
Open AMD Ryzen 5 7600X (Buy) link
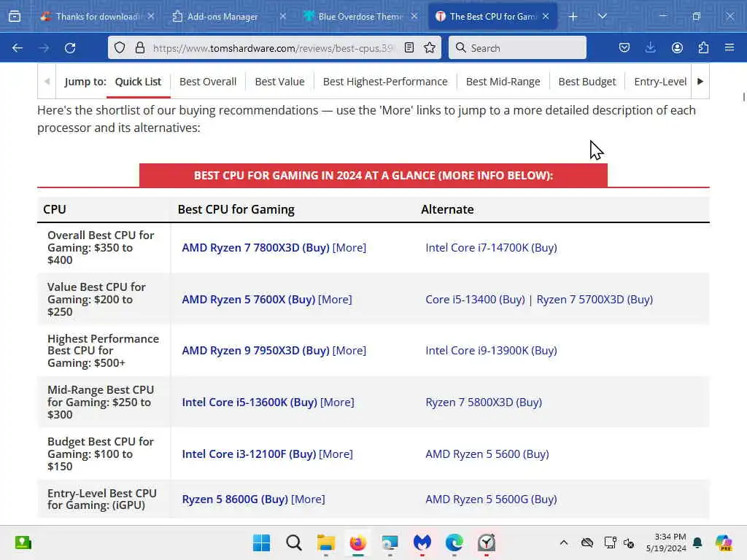coord(248,300)
